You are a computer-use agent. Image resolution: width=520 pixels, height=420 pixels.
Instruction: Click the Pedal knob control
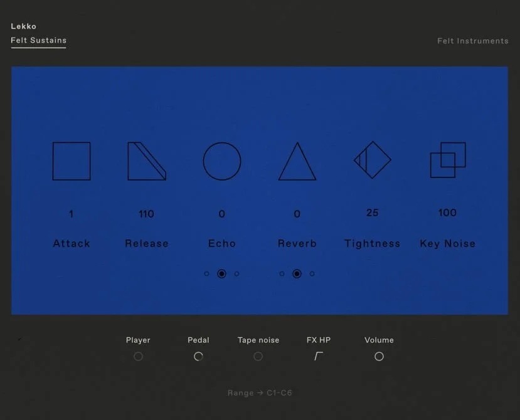[198, 356]
